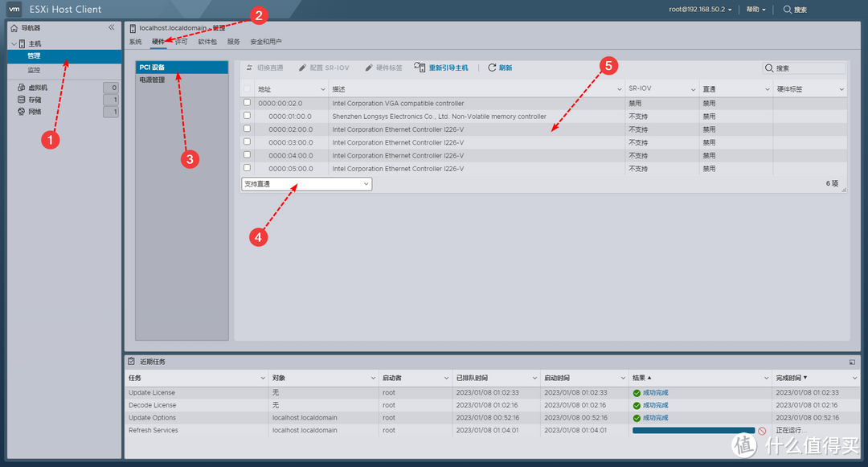Click the 重新引导主机 reboot host icon

click(421, 68)
